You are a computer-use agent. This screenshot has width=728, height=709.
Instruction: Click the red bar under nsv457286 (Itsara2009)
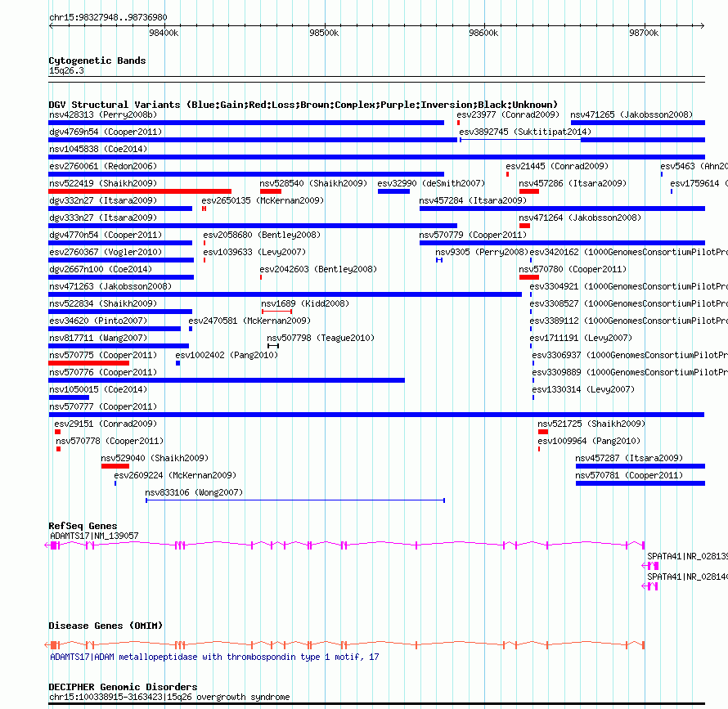point(528,191)
